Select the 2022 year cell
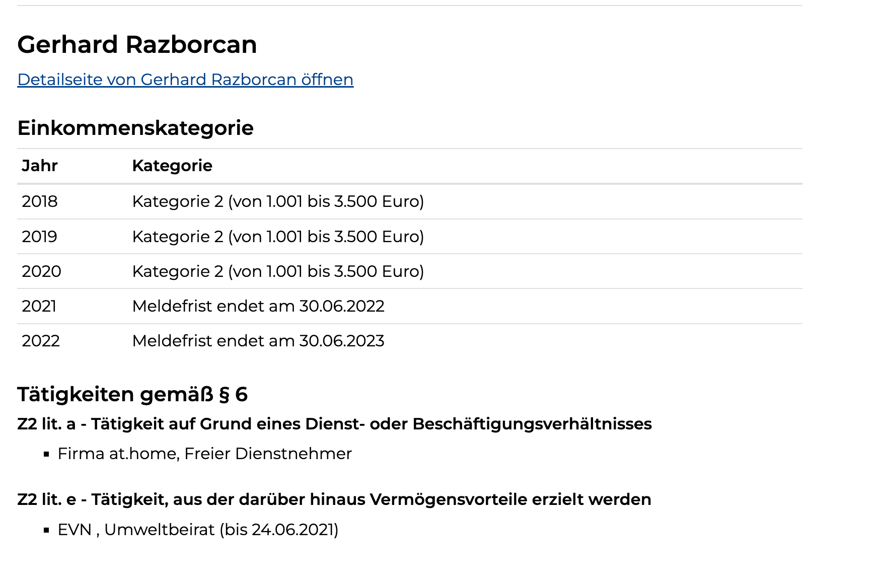 click(x=41, y=341)
